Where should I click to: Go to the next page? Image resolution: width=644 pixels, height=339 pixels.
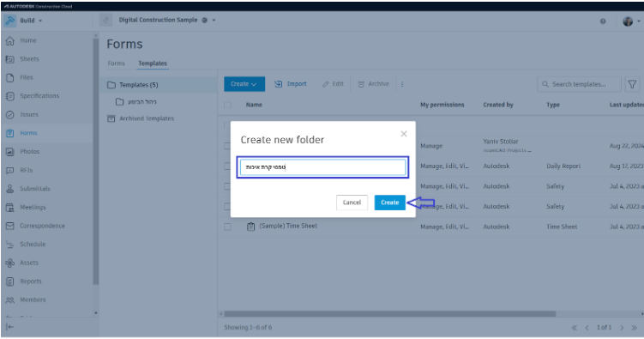pos(622,328)
